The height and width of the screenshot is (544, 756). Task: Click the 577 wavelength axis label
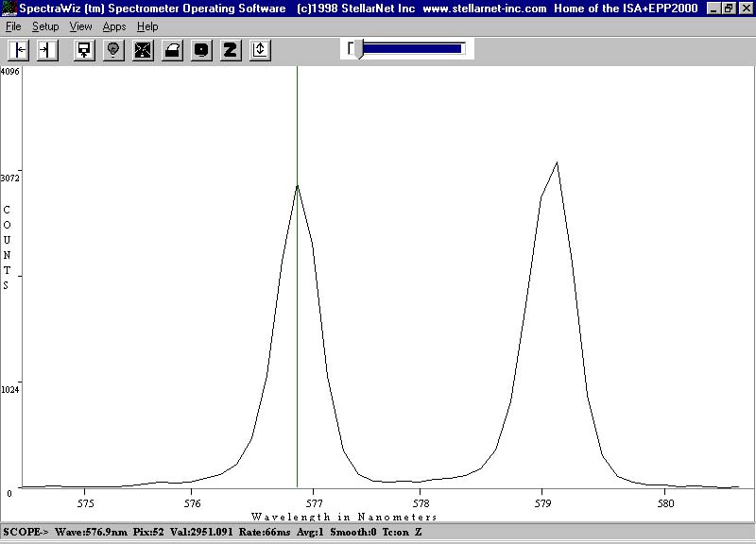tap(314, 503)
